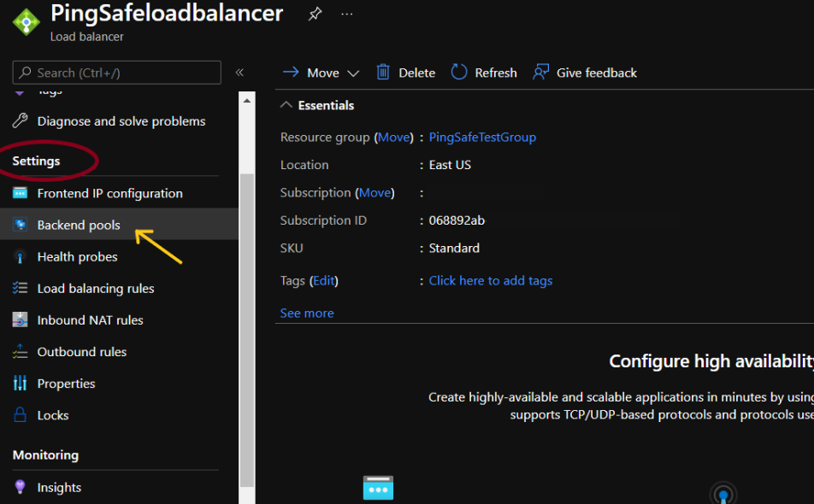Click the 'Click here to add tags' link

coord(490,280)
